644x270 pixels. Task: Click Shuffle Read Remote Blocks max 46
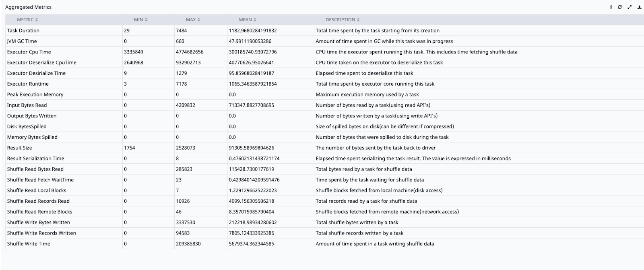(x=179, y=212)
